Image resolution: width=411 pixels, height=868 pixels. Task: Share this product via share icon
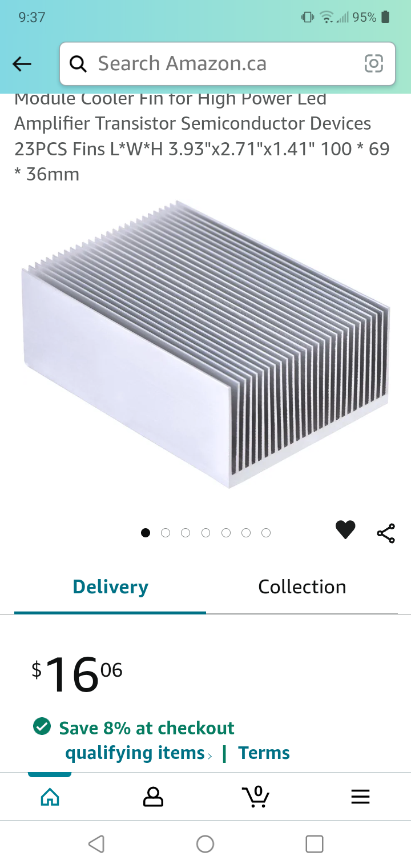click(x=386, y=533)
